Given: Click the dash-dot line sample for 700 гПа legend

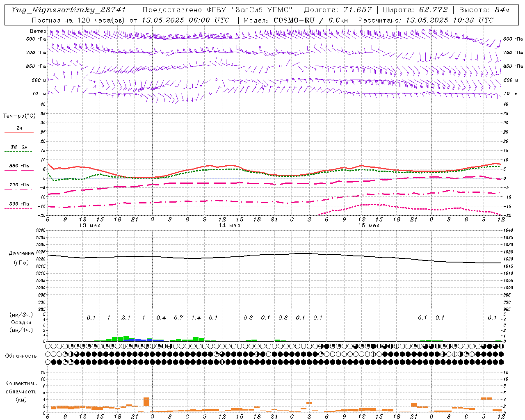Looking at the screenshot, I should tap(18, 190).
